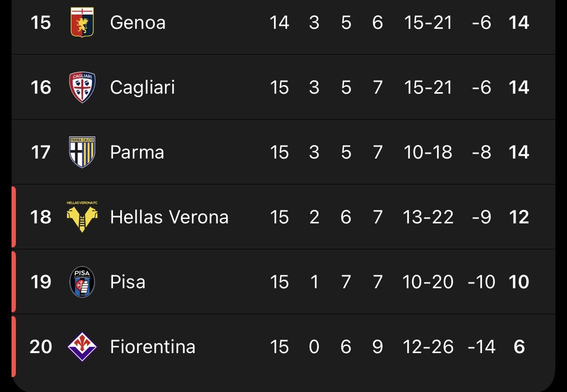Click the Fiorentina club crest
The height and width of the screenshot is (392, 567).
click(82, 347)
